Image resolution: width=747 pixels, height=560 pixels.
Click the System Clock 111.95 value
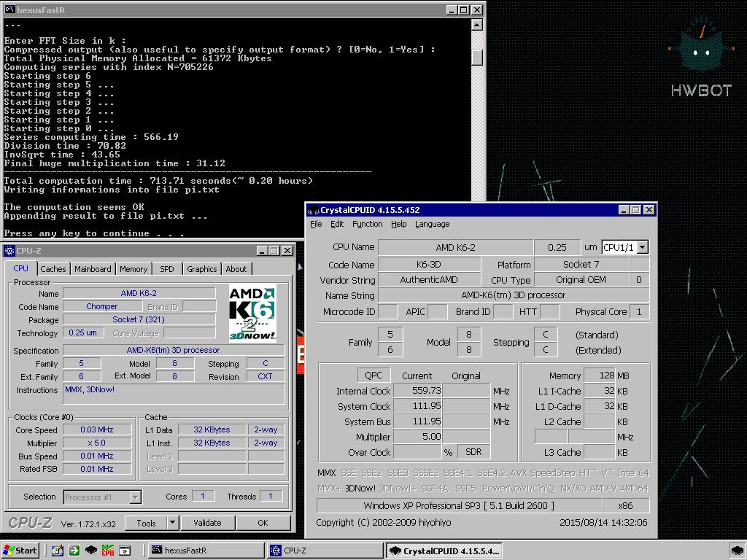coord(418,406)
